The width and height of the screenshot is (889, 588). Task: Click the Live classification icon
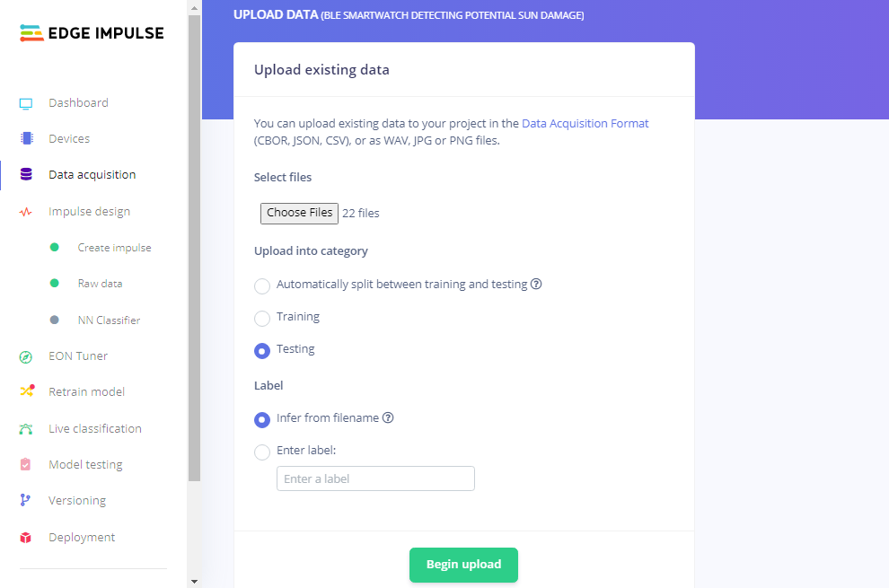[26, 429]
